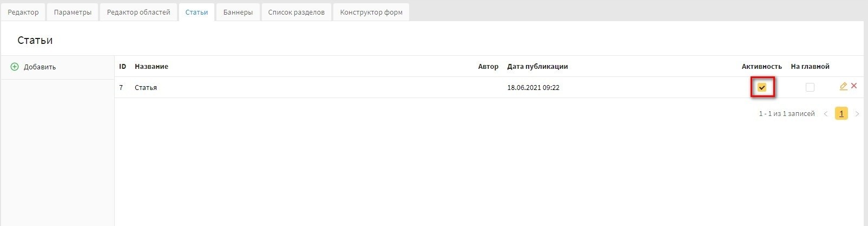This screenshot has width=868, height=226.
Task: Select the Статьи tab
Action: click(x=196, y=12)
